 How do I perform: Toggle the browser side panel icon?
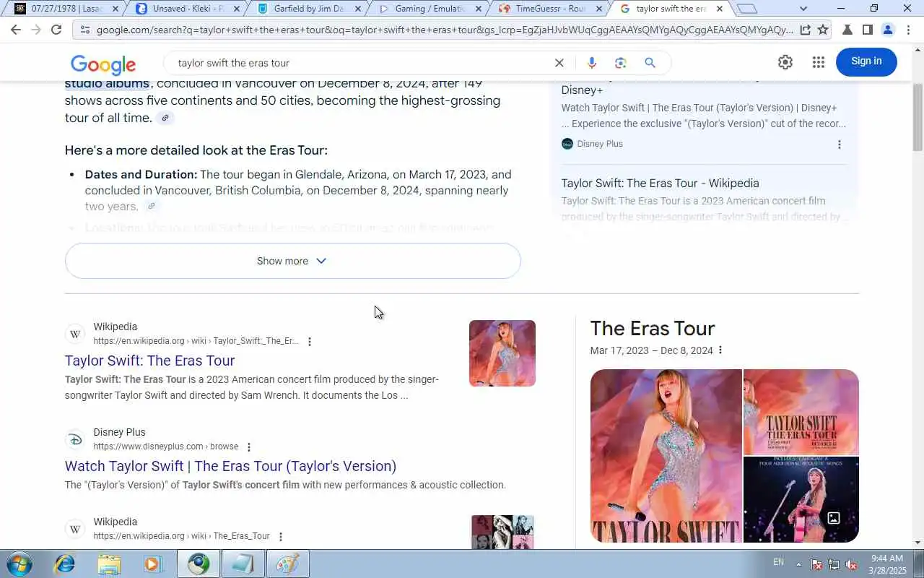pyautogui.click(x=868, y=30)
